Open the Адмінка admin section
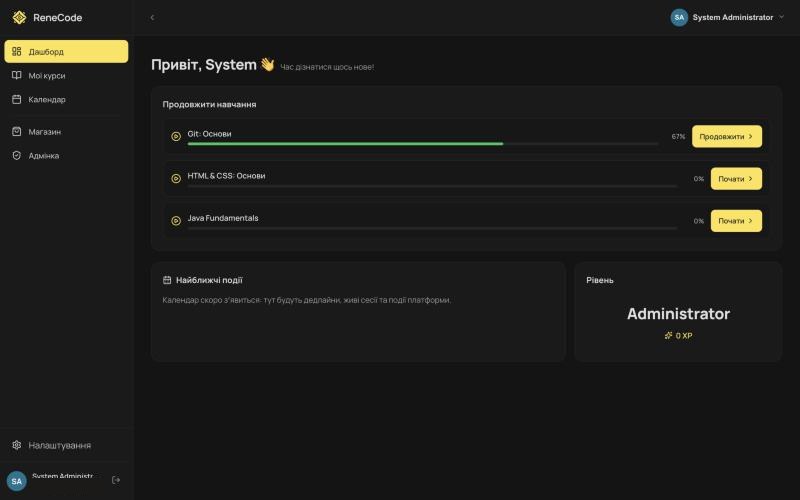 coord(66,156)
